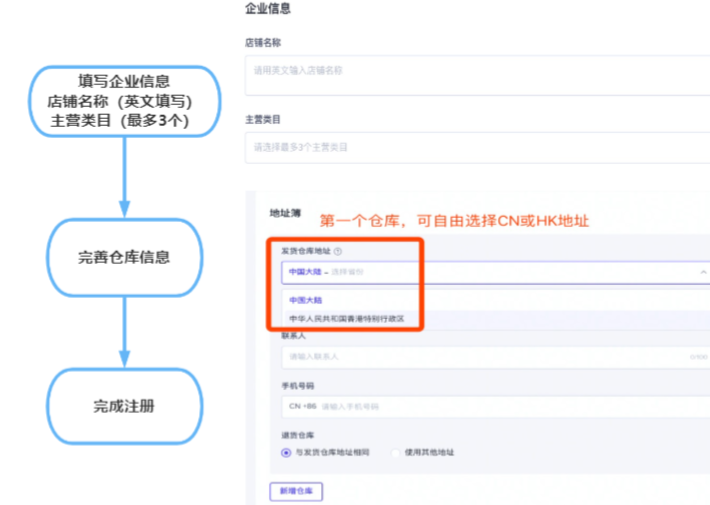
Task: Open the 主营类目 category selector
Action: pyautogui.click(x=476, y=147)
